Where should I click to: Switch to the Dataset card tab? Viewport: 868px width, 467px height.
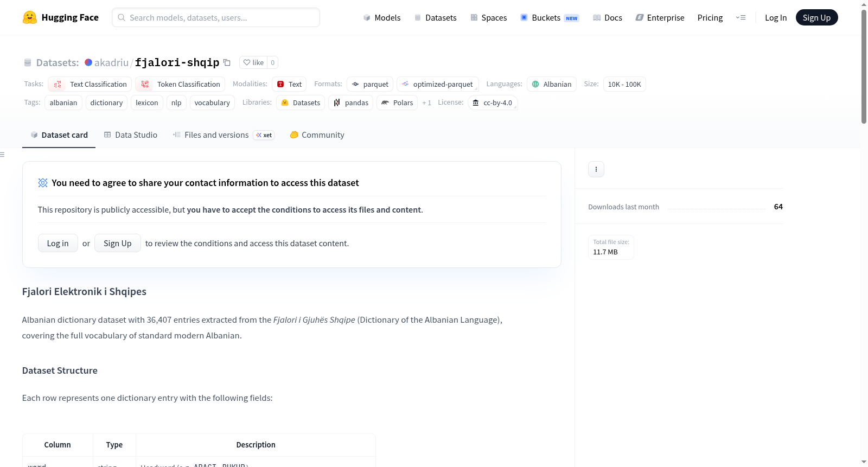tap(59, 135)
